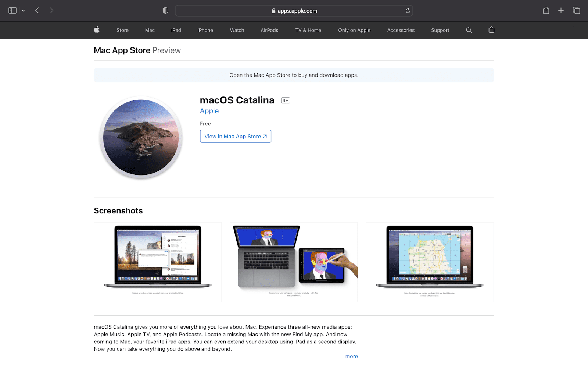Open the AirPods menu item
The height and width of the screenshot is (368, 588).
[x=269, y=30]
